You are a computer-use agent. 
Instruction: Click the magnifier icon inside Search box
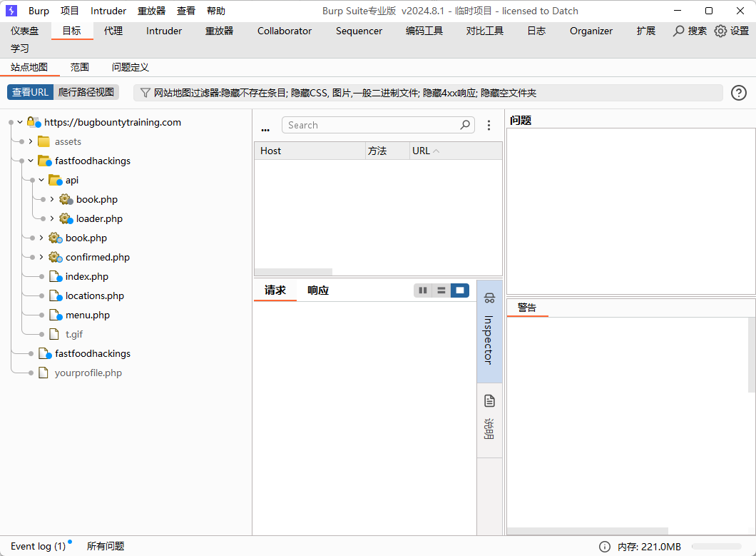click(465, 125)
